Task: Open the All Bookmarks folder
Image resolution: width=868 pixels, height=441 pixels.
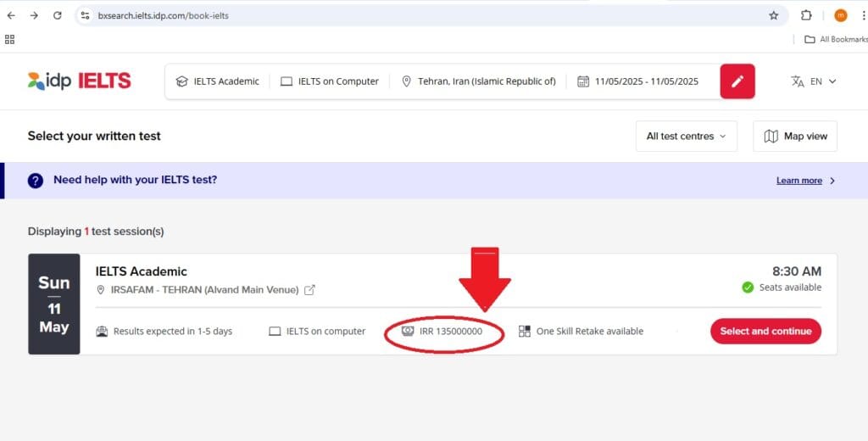Action: (835, 39)
